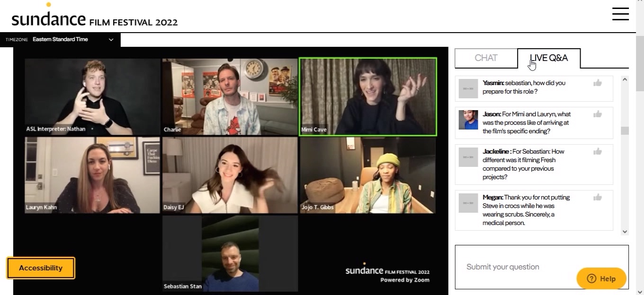Click Jason's profile avatar
This screenshot has height=295, width=644.
click(x=468, y=120)
